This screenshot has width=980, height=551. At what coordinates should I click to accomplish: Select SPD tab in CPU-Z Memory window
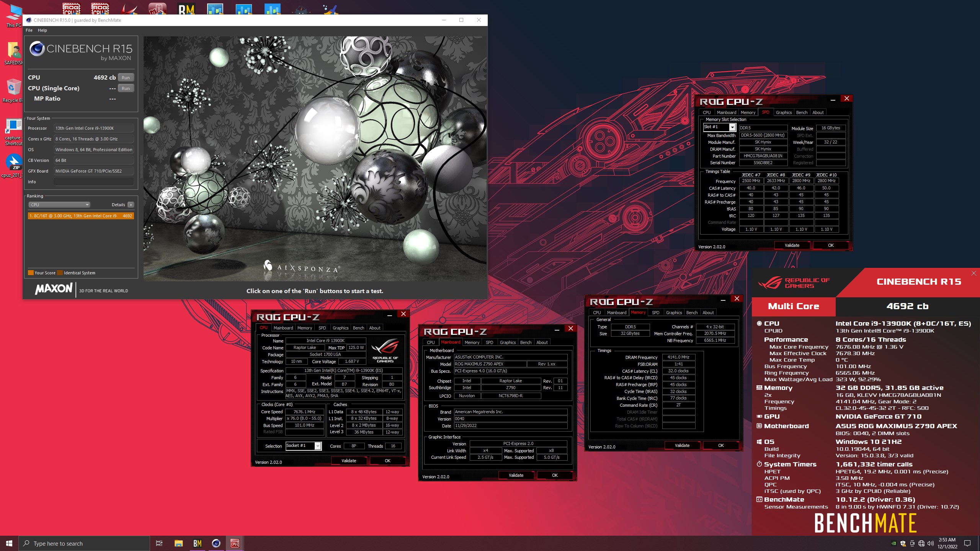655,313
